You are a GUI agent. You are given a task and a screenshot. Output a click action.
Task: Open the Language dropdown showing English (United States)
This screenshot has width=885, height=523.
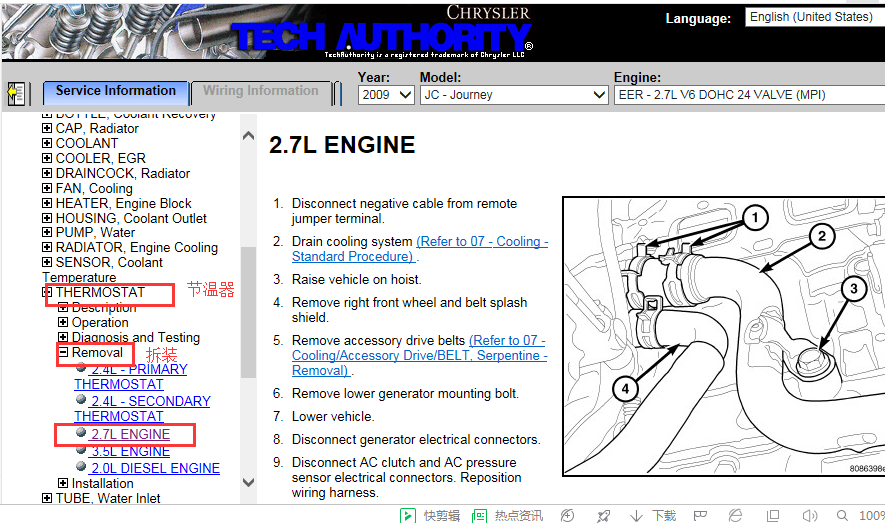tap(815, 17)
